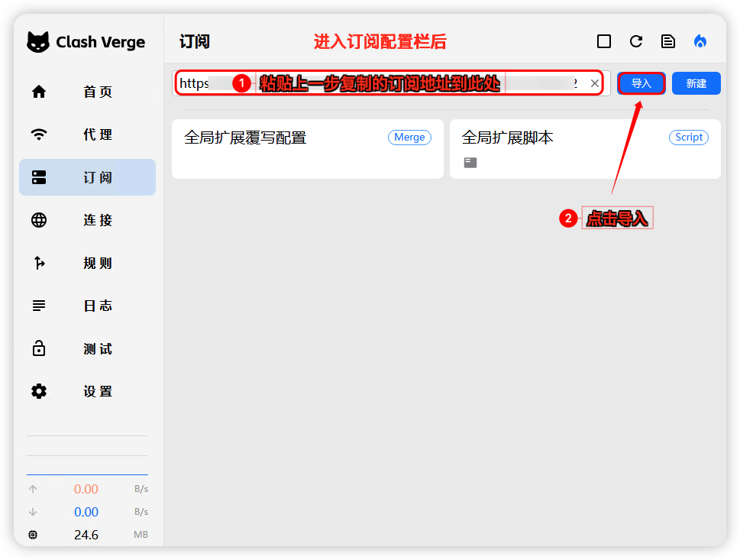Switch to the 连接 connections page
740x560 pixels.
pyautogui.click(x=87, y=220)
